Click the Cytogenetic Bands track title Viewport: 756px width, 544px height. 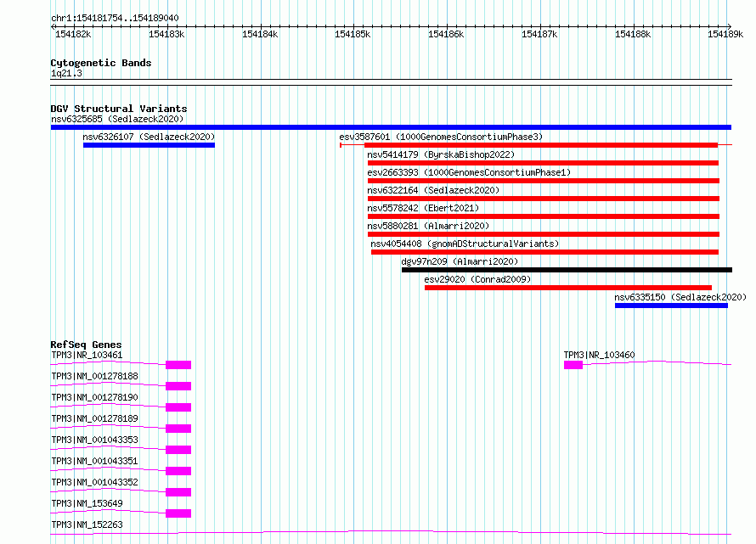[101, 63]
